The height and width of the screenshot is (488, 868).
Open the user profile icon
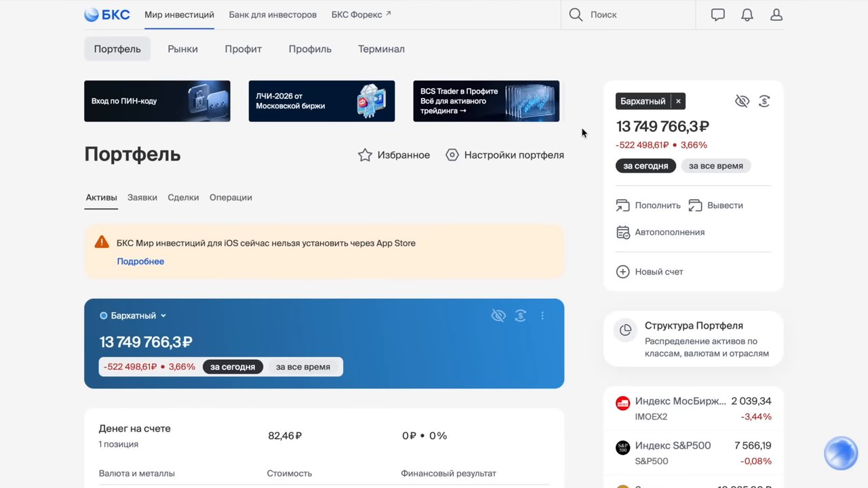pos(776,14)
